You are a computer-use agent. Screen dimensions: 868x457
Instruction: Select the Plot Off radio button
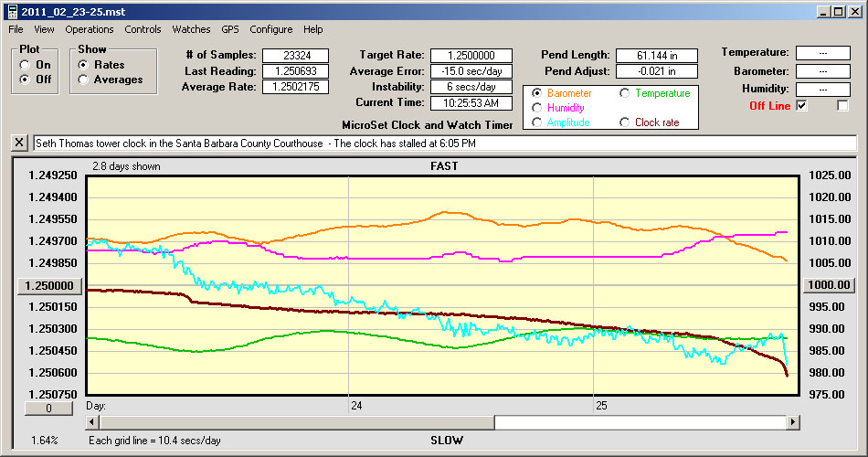[x=25, y=80]
